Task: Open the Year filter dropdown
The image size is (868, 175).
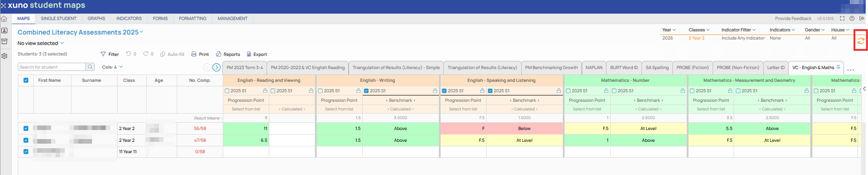Action: pos(669,30)
